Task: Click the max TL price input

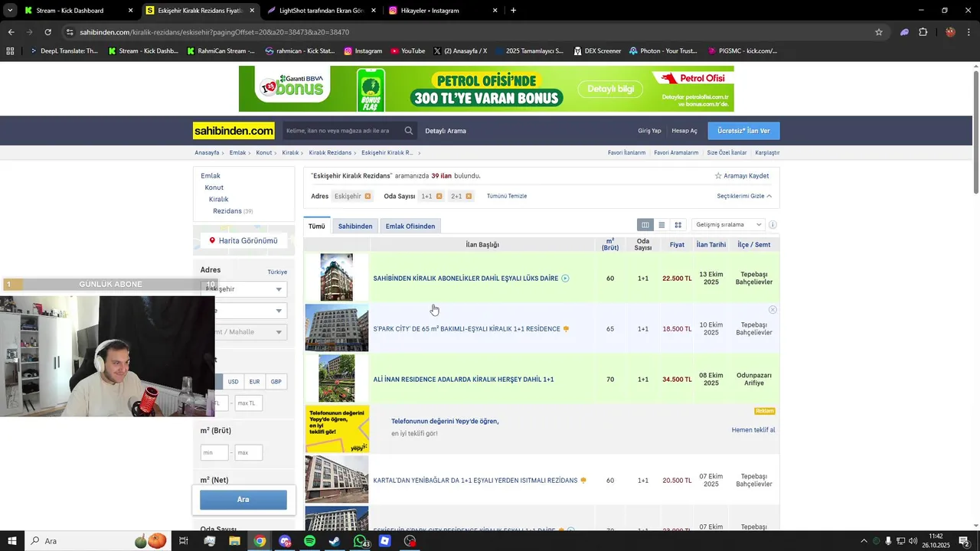Action: tap(249, 403)
